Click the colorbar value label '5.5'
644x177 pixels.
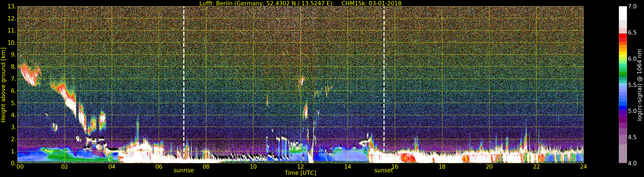(632, 85)
